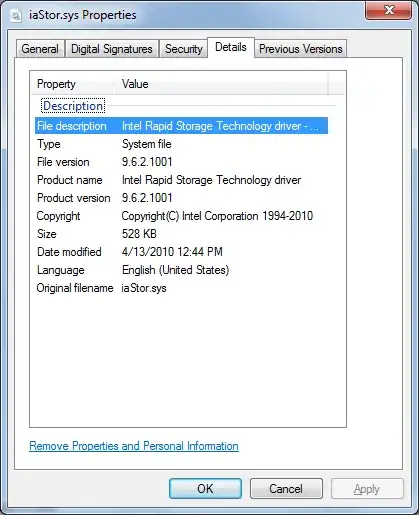Image resolution: width=419 pixels, height=515 pixels.
Task: Click the 528 KB value
Action: 139,234
